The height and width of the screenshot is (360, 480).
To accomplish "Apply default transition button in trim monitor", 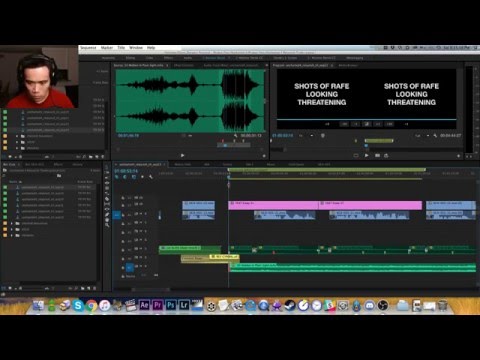I will click(x=367, y=124).
